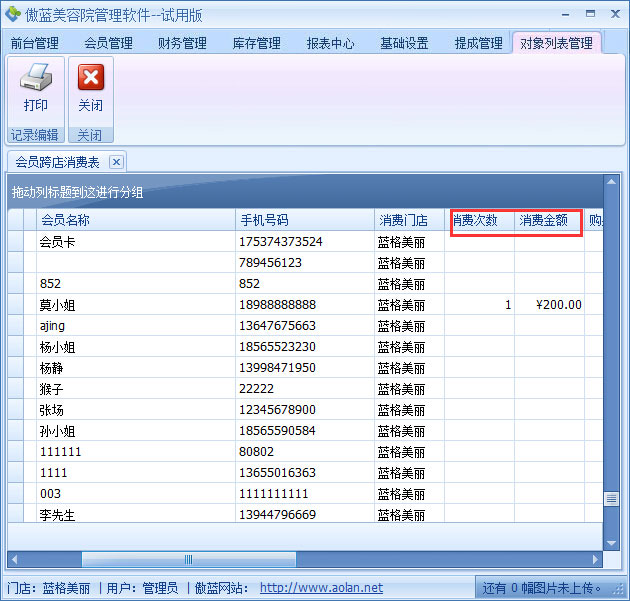Image resolution: width=630 pixels, height=601 pixels.
Task: Click the red 关闭 X icon
Action: pos(91,78)
